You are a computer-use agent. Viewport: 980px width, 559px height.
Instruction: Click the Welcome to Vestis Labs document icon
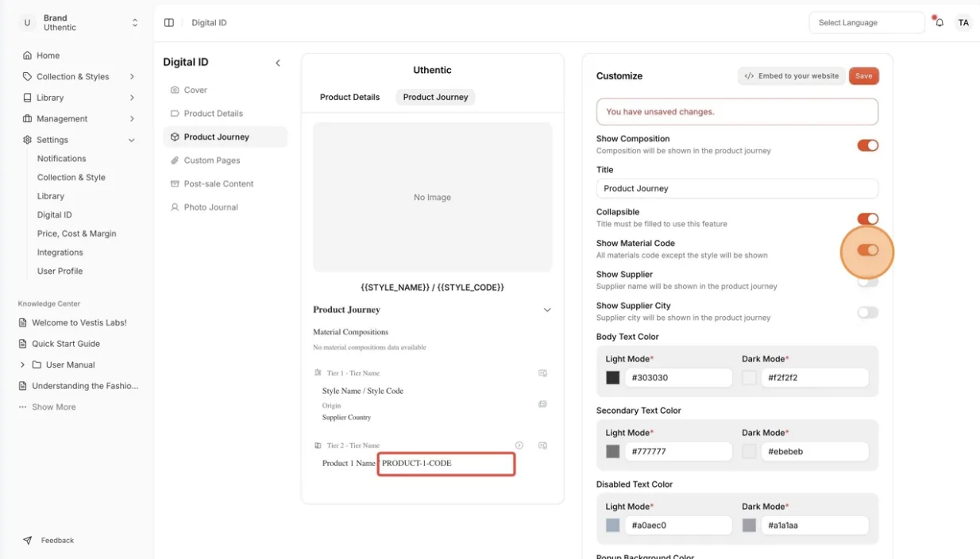point(23,323)
